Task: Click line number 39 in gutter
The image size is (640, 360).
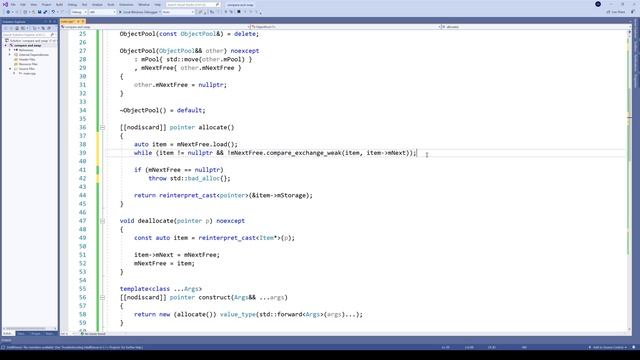Action: point(82,153)
